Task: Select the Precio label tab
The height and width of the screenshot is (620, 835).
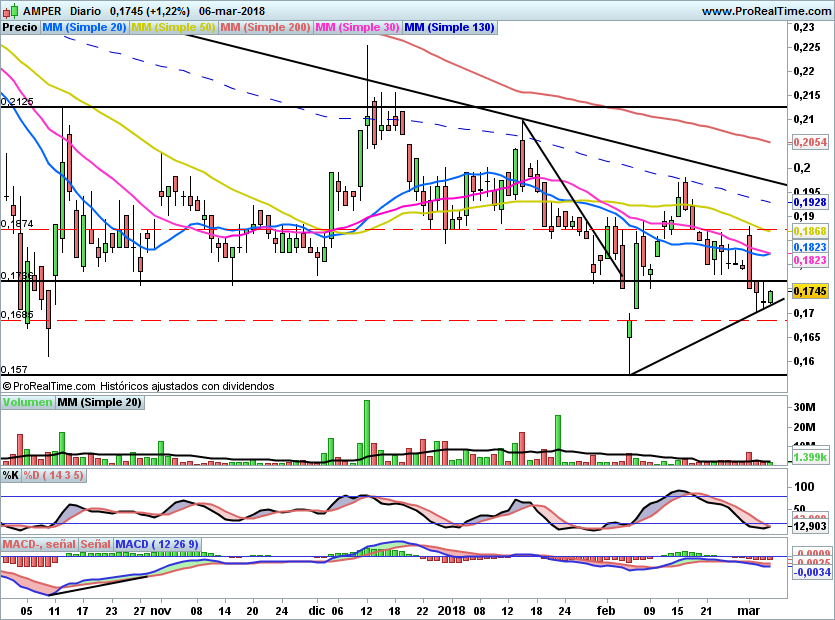Action: tap(20, 28)
